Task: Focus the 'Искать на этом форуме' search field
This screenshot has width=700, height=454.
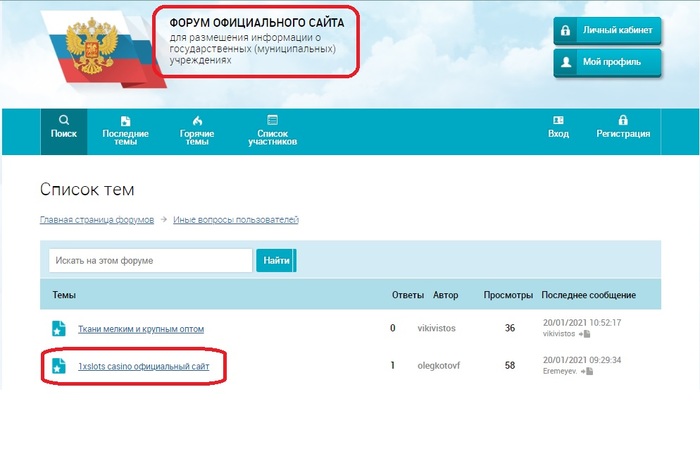Action: (x=150, y=261)
